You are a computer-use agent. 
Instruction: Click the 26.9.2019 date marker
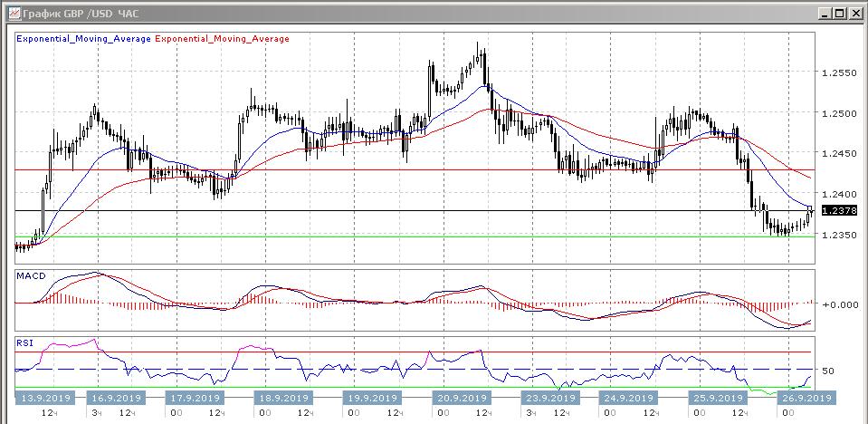coord(806,398)
